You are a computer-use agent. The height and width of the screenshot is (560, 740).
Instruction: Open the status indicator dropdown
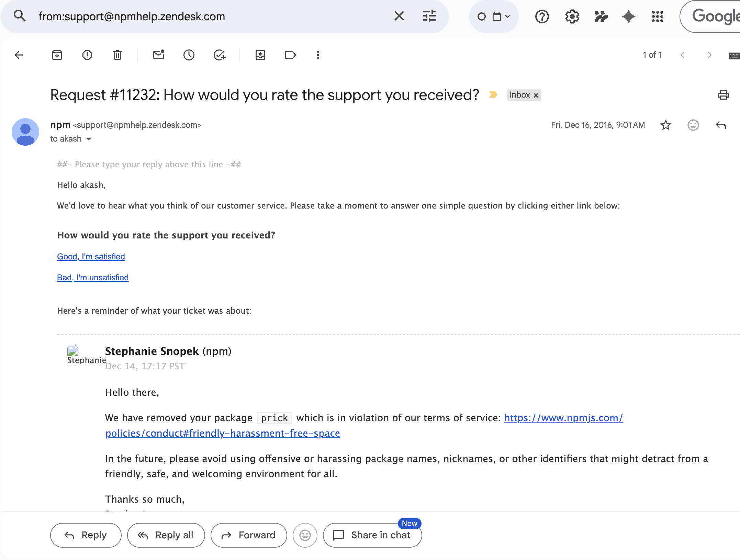[x=494, y=16]
